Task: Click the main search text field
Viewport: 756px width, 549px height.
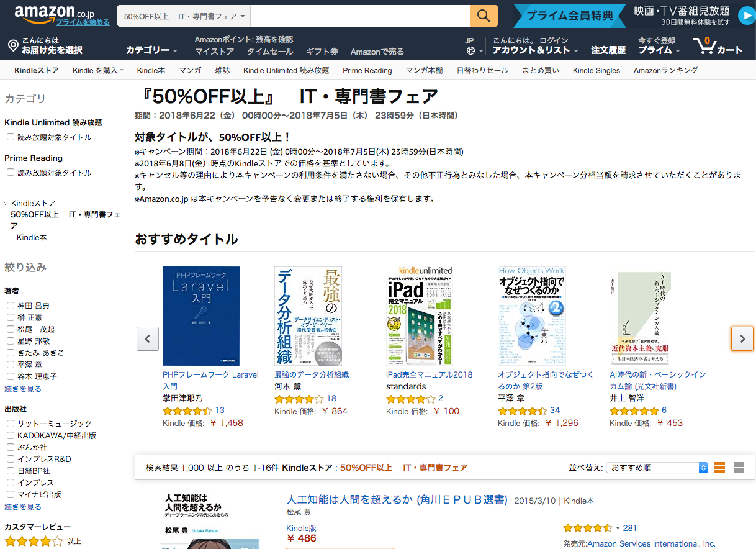Action: coord(360,16)
